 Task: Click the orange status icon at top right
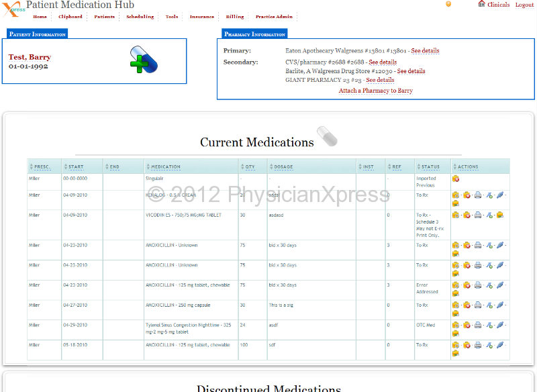tap(448, 4)
